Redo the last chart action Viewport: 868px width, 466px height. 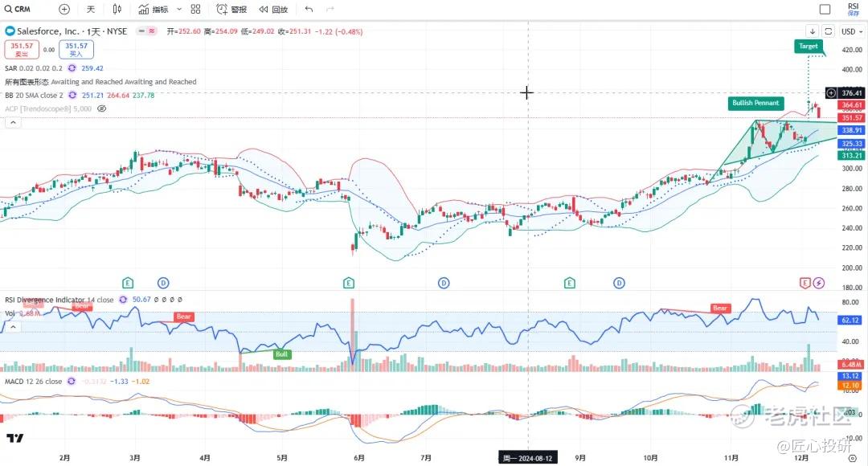pos(330,9)
